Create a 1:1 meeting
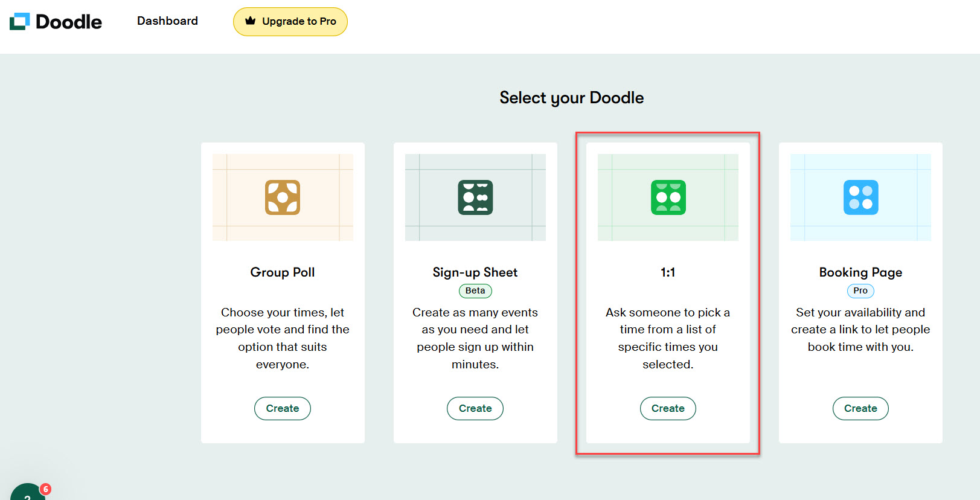Viewport: 980px width, 500px height. 668,408
